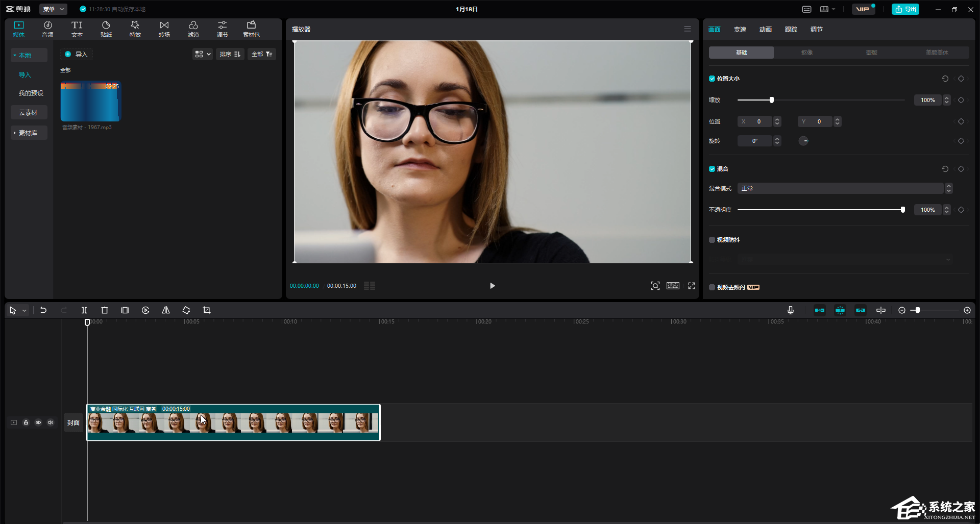980x524 pixels.
Task: Open the 滤镜 filters panel
Action: 193,29
